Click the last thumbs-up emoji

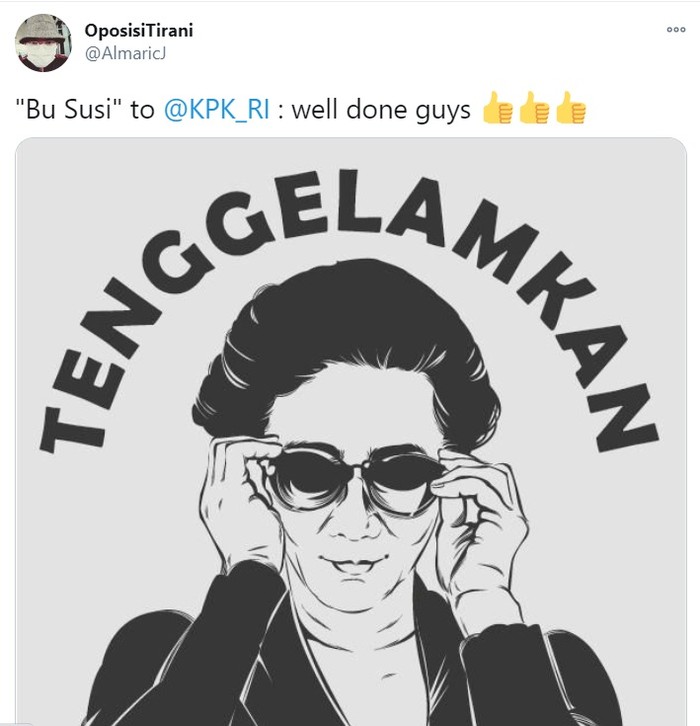coord(570,110)
